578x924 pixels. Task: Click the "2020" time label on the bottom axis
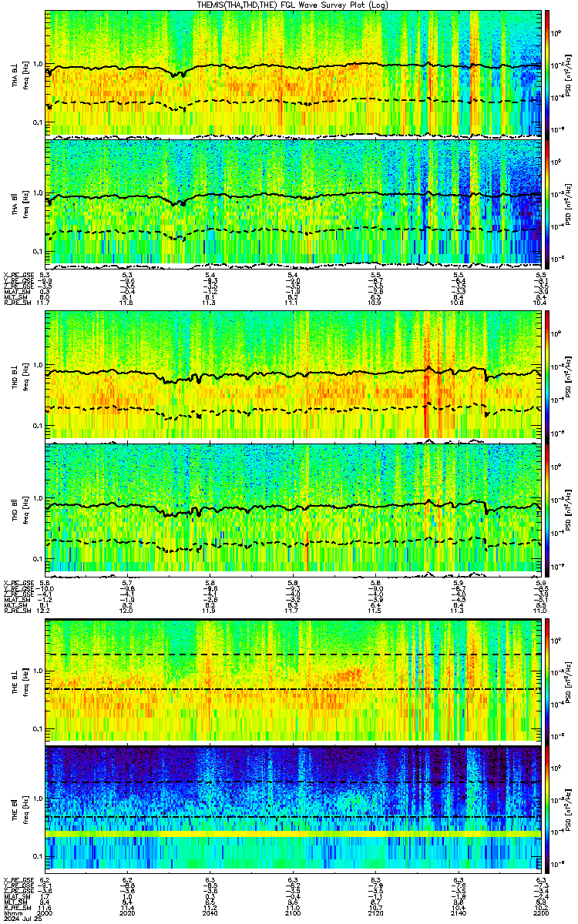tap(129, 913)
